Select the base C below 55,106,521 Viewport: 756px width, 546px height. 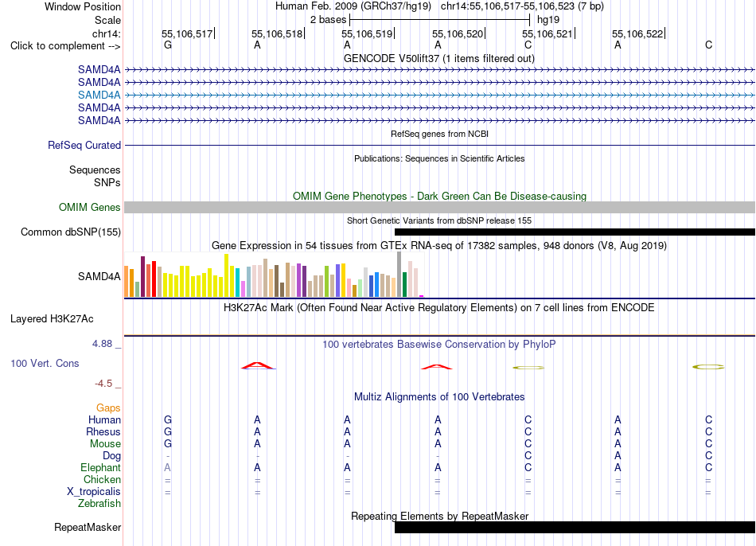528,45
